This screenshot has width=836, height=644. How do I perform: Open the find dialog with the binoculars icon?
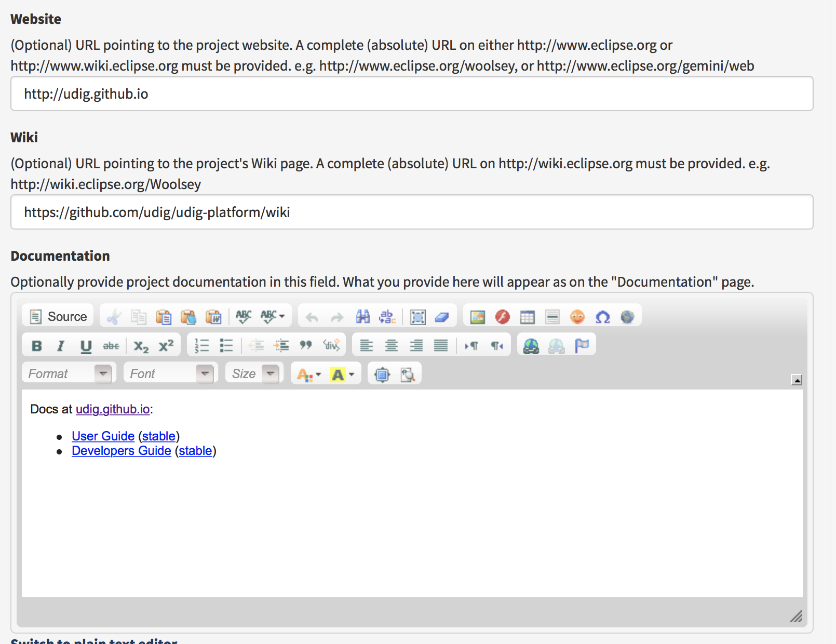(x=362, y=316)
